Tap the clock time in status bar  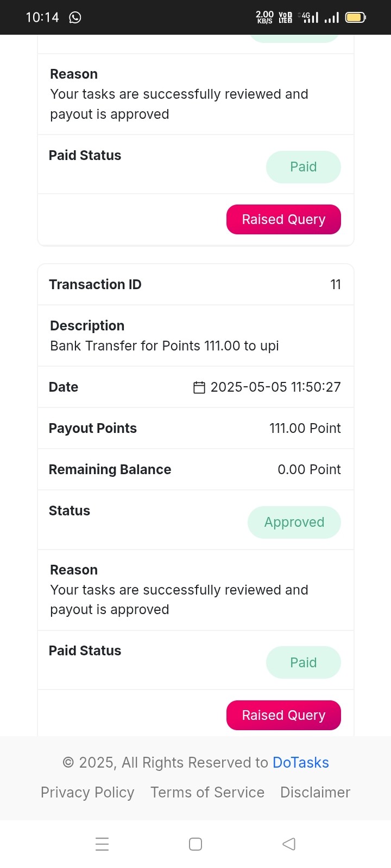click(x=42, y=17)
